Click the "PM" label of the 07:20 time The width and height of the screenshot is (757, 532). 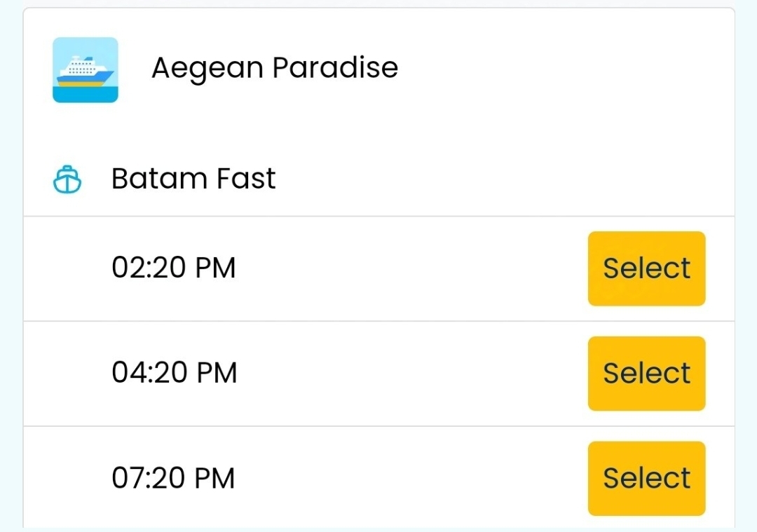214,478
